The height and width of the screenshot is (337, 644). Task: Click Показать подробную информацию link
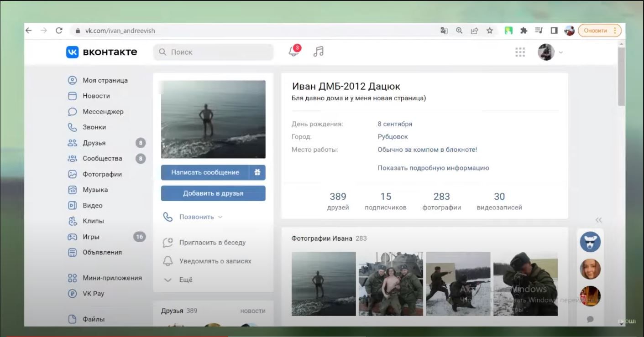[x=433, y=168]
